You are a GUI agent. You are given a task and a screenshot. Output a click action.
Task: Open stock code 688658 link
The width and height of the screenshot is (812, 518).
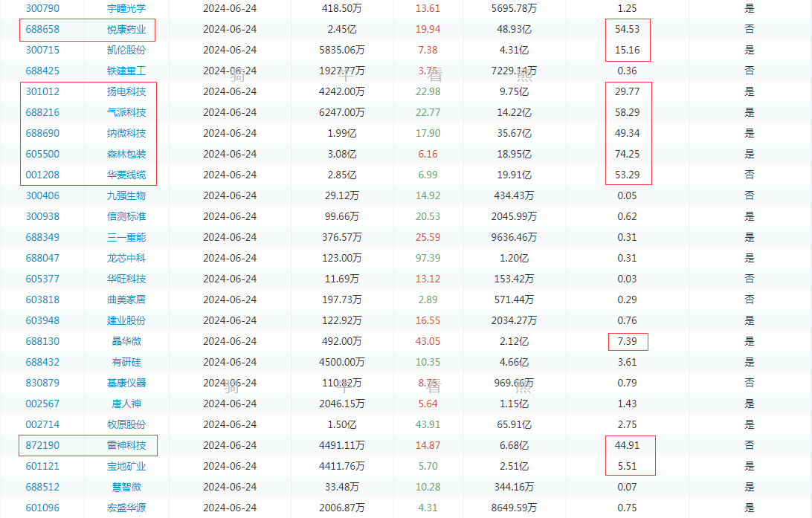(x=42, y=30)
